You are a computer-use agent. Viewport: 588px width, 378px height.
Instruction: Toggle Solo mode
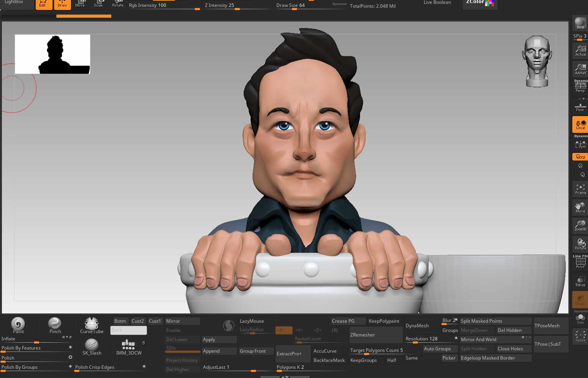click(580, 318)
